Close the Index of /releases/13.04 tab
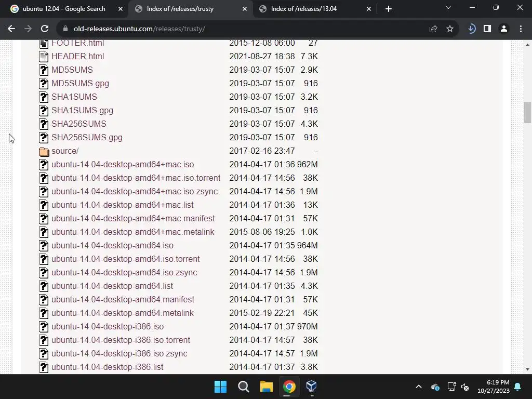The height and width of the screenshot is (399, 532). coord(369,9)
